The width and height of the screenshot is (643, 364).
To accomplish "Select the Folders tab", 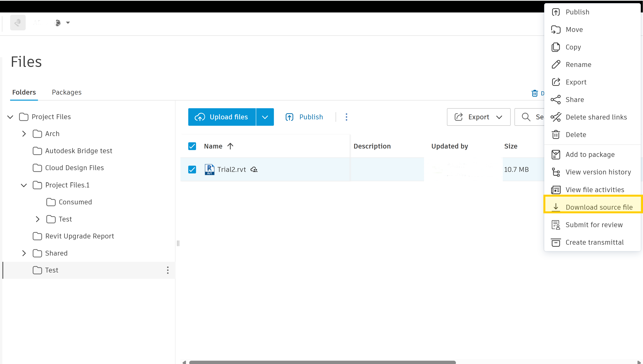I will point(24,92).
